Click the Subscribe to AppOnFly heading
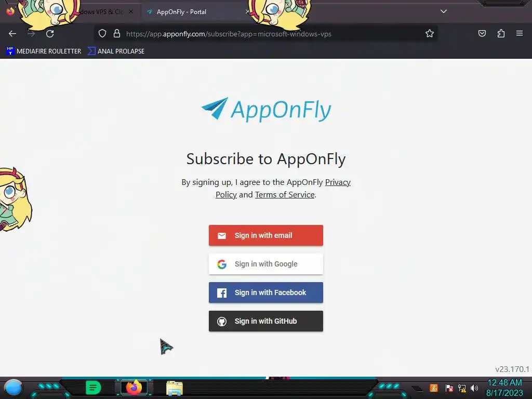This screenshot has width=532, height=399. click(x=266, y=159)
